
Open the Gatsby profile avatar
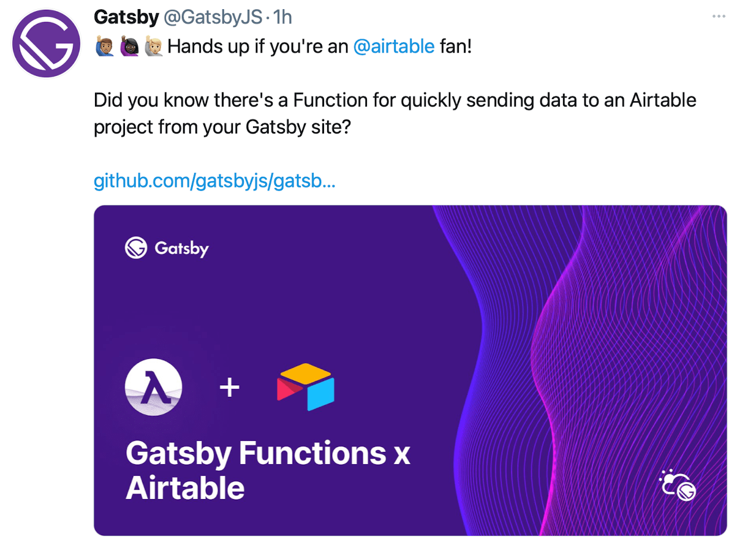(47, 43)
